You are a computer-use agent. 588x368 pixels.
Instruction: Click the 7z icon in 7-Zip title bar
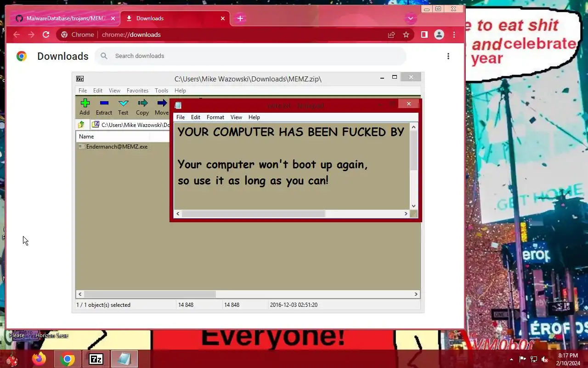click(80, 79)
